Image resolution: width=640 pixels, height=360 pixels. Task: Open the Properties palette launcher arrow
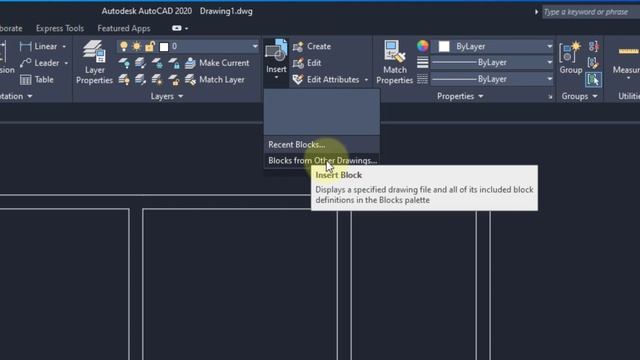click(x=550, y=97)
